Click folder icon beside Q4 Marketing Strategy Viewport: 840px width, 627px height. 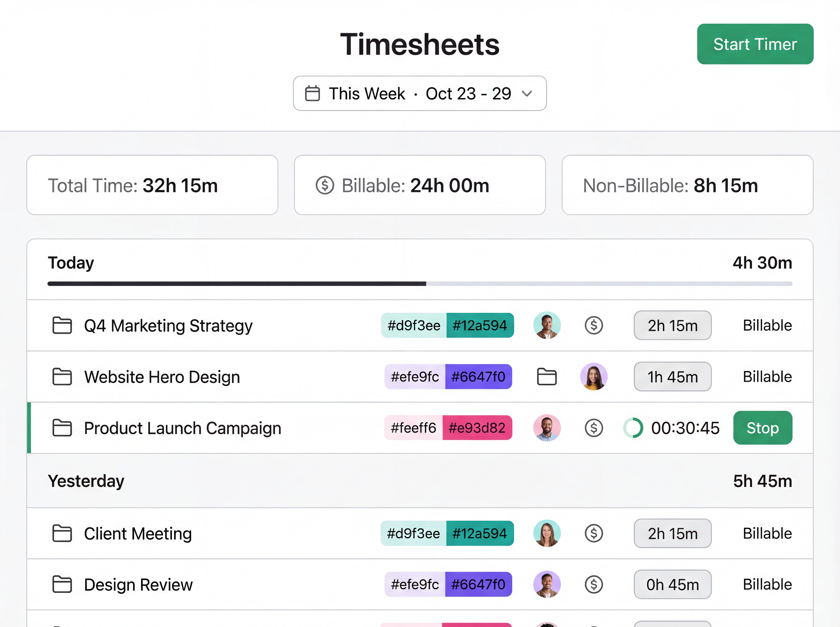62,325
